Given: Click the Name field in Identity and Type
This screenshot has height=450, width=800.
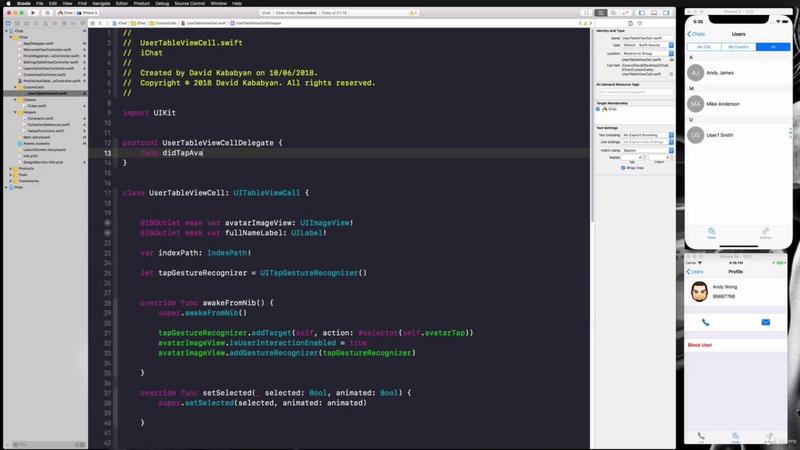Looking at the screenshot, I should pos(647,38).
